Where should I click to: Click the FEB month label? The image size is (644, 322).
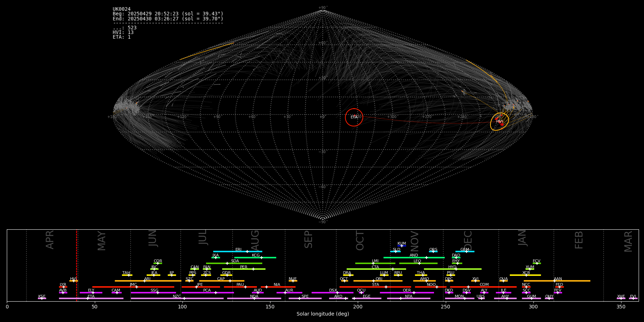click(579, 240)
